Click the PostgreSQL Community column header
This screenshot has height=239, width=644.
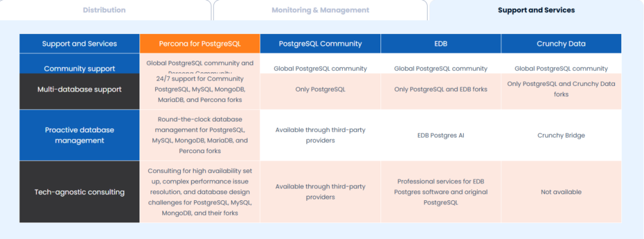[320, 44]
